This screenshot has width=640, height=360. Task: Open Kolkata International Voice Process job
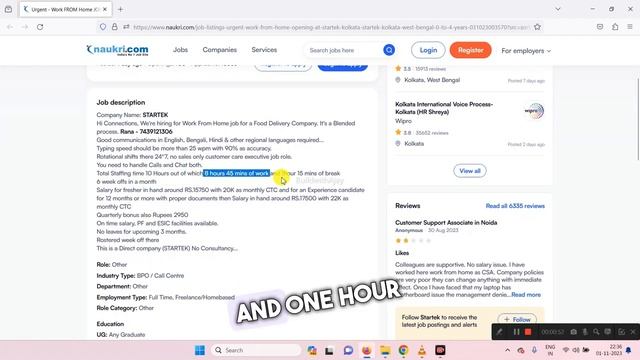[444, 108]
